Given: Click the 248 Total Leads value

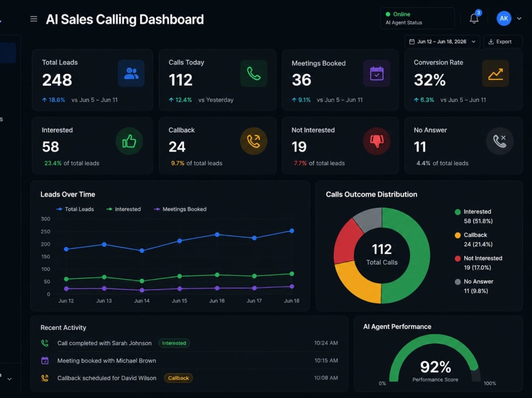Looking at the screenshot, I should point(57,80).
